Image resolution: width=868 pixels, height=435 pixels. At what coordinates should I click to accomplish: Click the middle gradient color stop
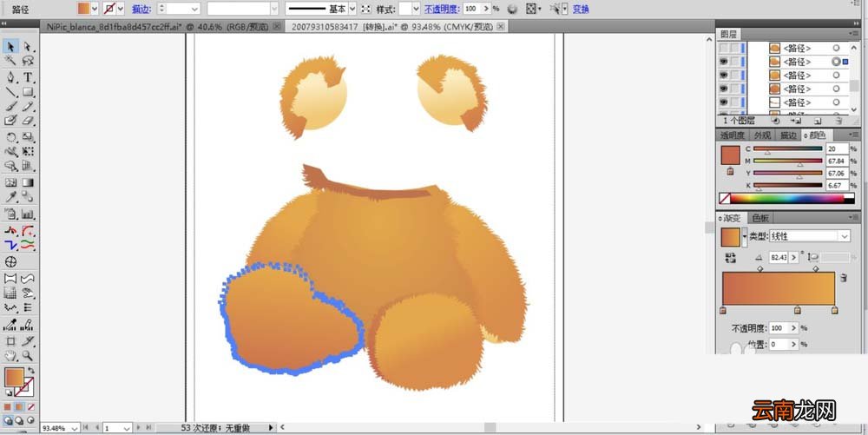click(797, 310)
